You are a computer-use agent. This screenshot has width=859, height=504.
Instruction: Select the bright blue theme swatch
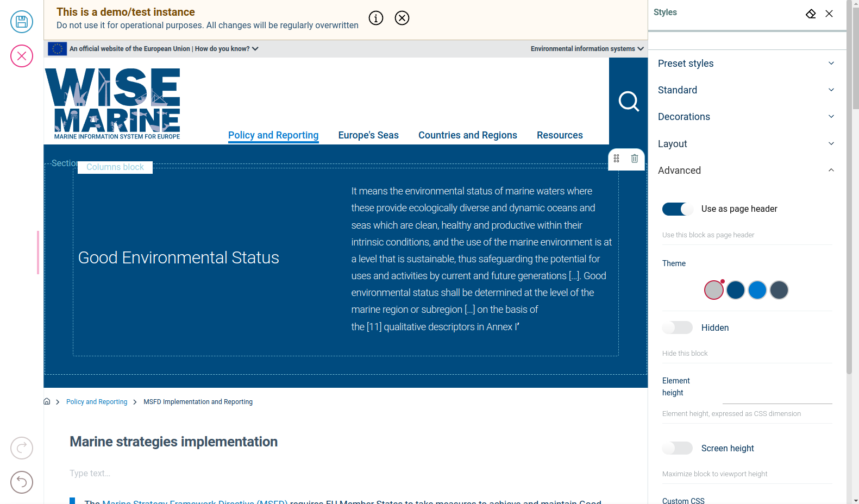(757, 290)
